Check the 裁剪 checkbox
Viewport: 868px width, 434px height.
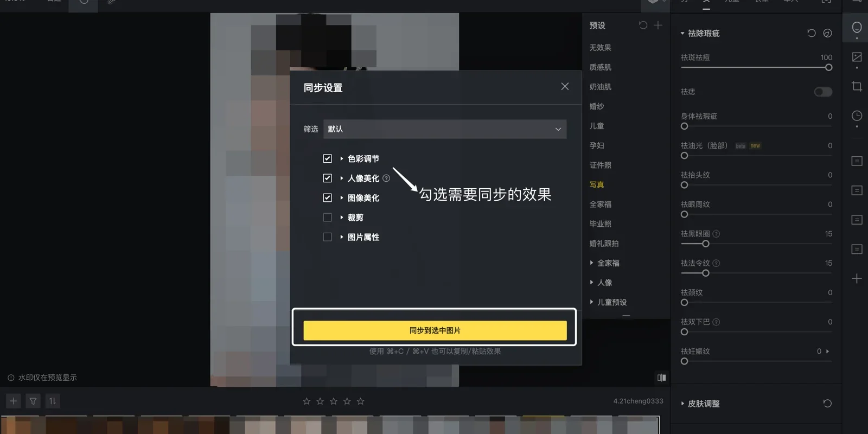327,218
